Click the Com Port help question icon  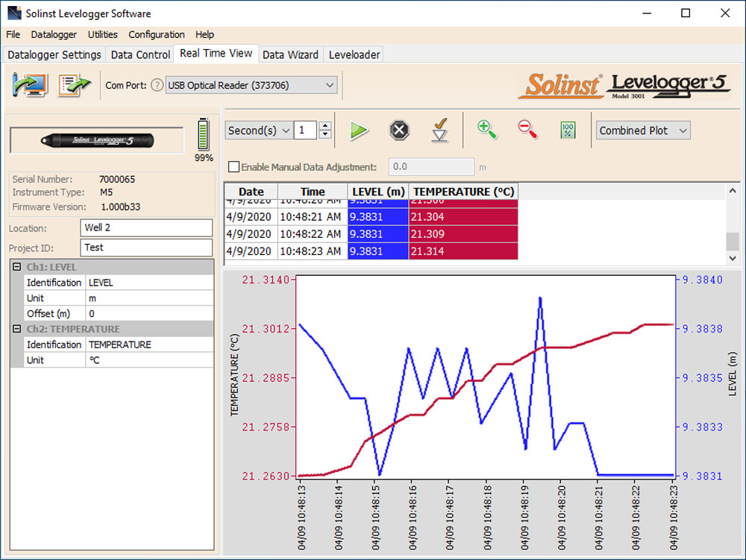[x=157, y=85]
